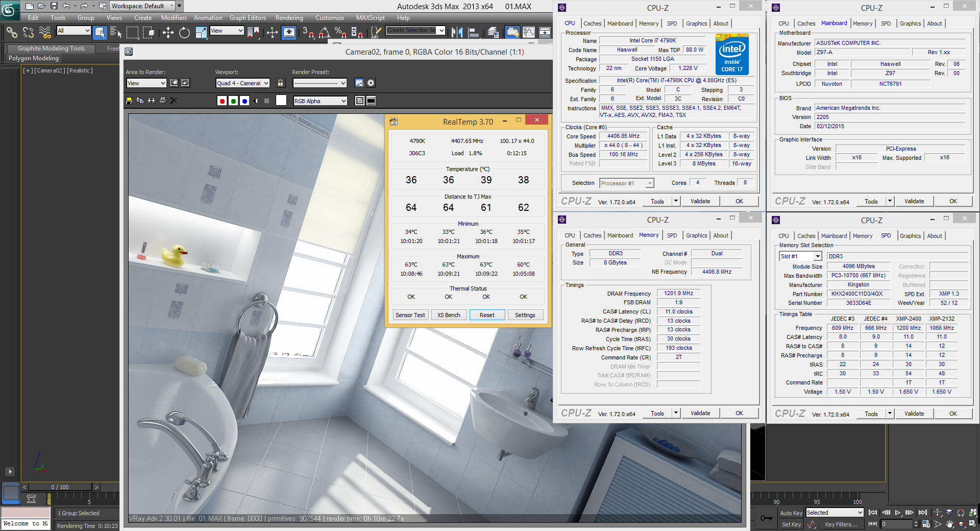Click the Orbit viewport navigation icon
The height and width of the screenshot is (531, 980).
[961, 524]
